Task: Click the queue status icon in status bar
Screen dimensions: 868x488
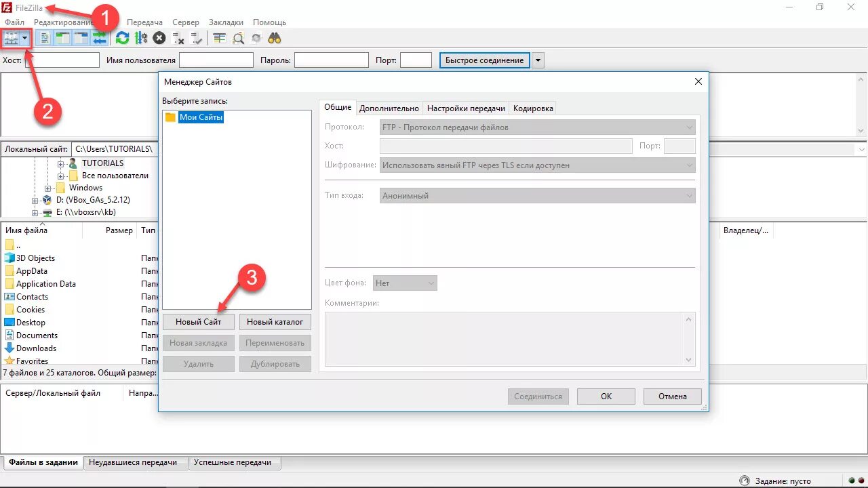Action: tap(745, 481)
